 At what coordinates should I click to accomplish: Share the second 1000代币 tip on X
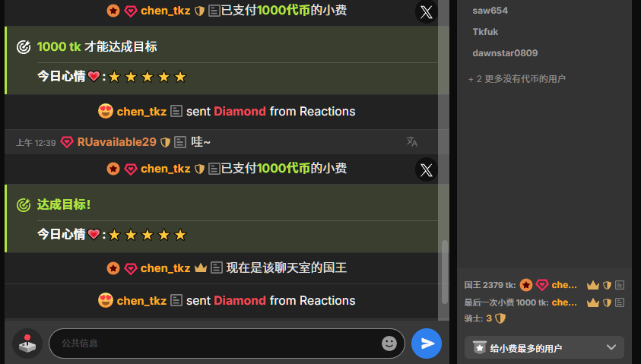427,169
